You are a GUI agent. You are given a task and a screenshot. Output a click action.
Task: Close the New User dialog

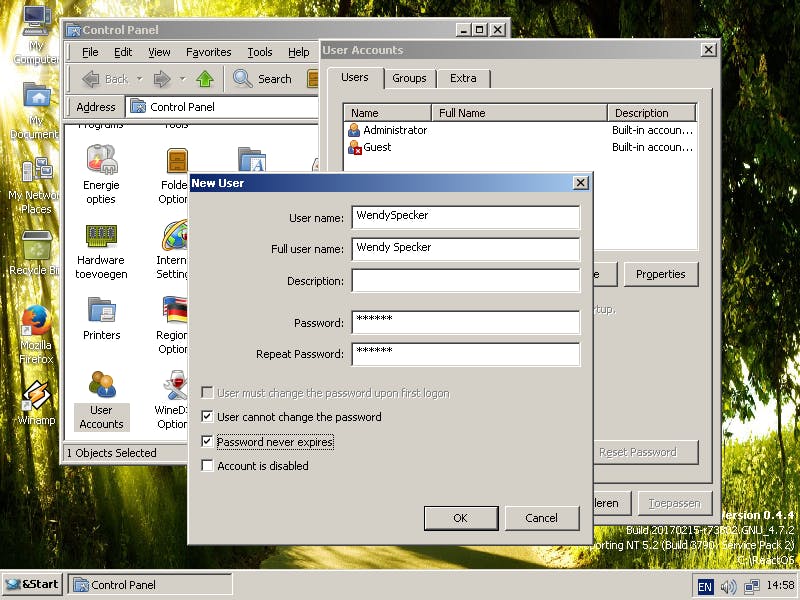click(x=581, y=183)
